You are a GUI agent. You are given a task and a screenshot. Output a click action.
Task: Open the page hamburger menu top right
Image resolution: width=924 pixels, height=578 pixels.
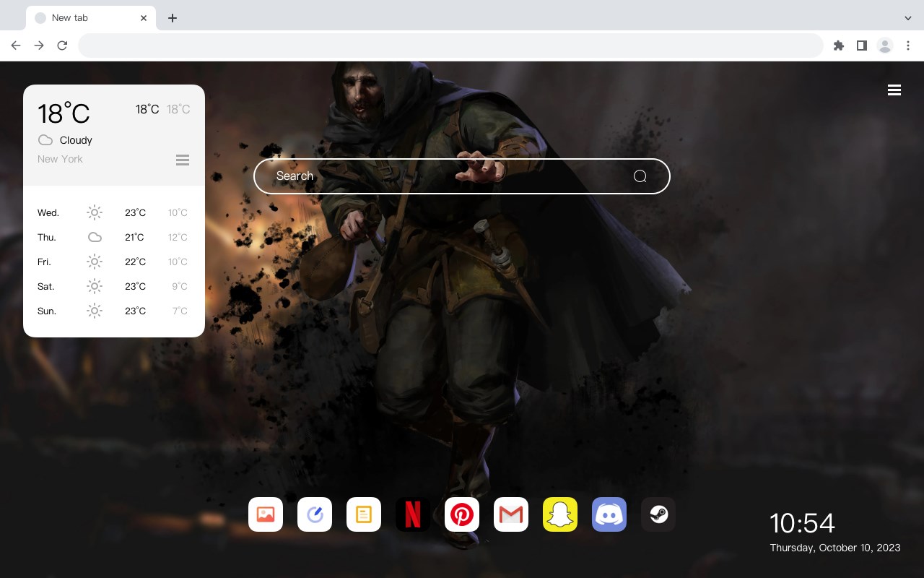click(x=894, y=90)
